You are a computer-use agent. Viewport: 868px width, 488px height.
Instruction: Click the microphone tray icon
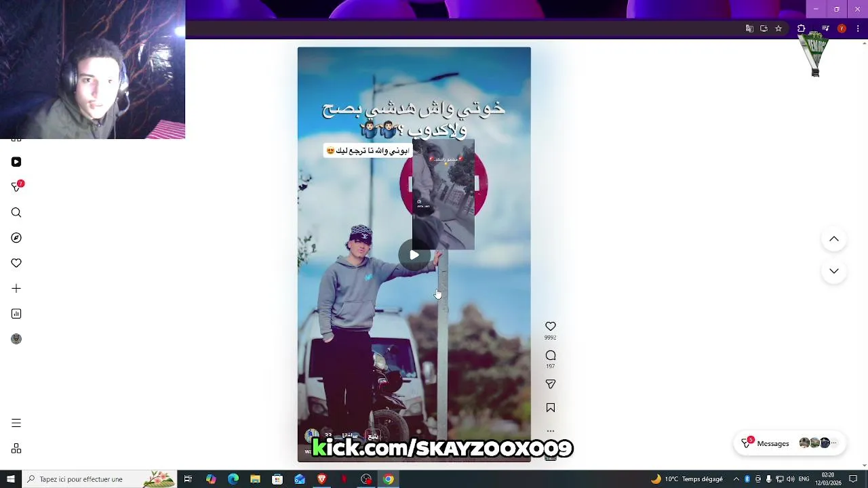(x=768, y=479)
